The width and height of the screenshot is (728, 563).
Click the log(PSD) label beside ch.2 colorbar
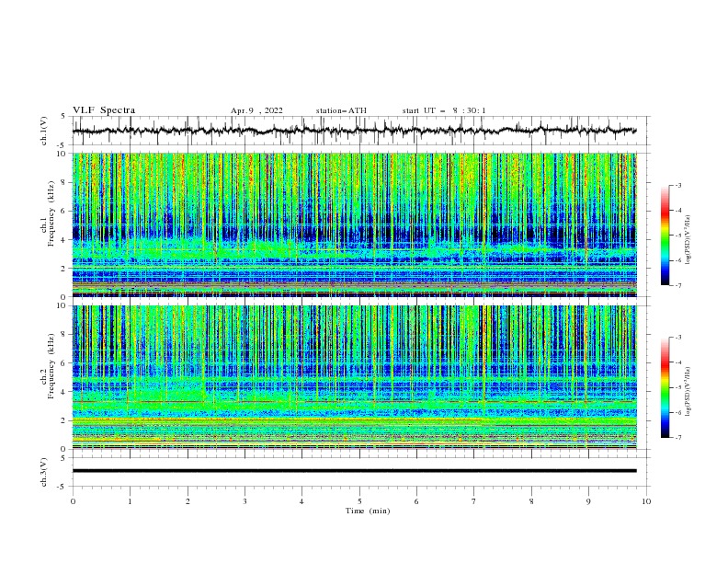pos(688,391)
